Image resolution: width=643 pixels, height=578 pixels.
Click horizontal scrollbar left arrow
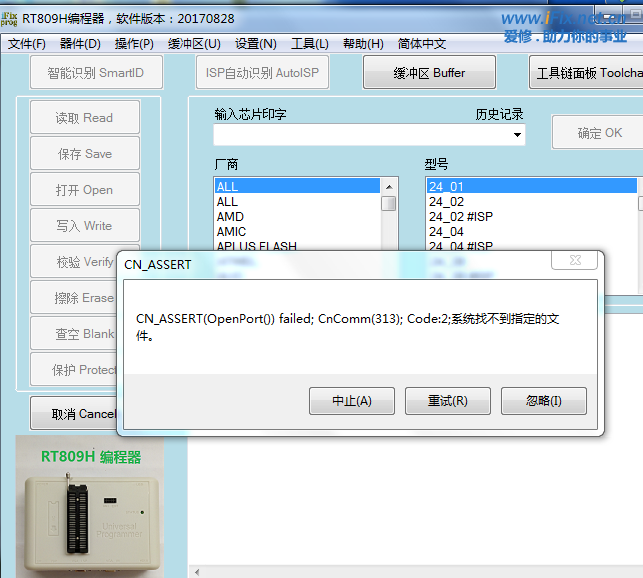(197, 572)
